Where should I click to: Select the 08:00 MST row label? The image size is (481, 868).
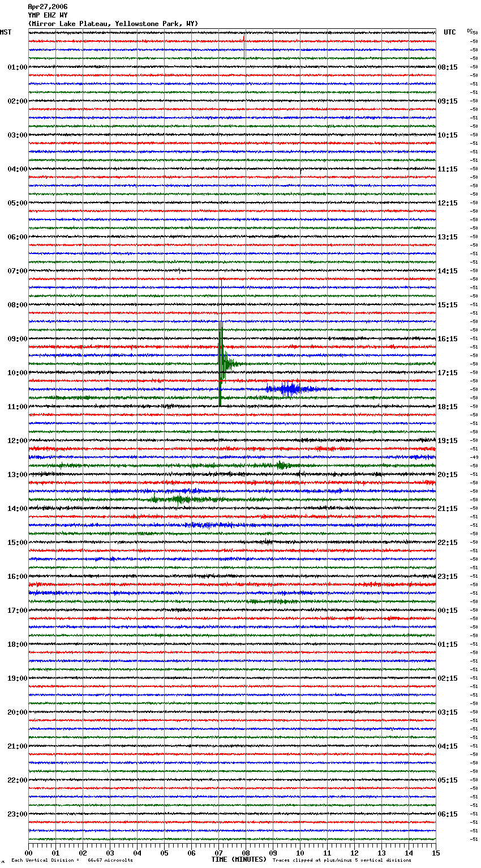pyautogui.click(x=18, y=305)
